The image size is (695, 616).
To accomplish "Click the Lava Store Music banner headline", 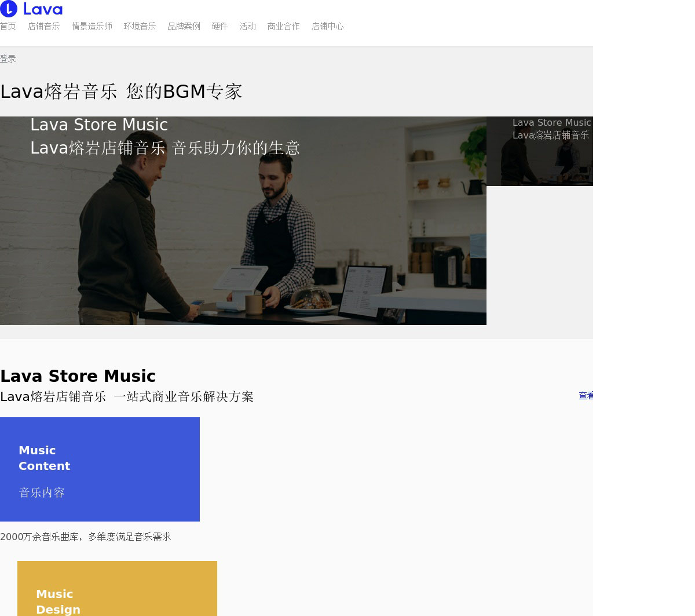I will tap(99, 125).
